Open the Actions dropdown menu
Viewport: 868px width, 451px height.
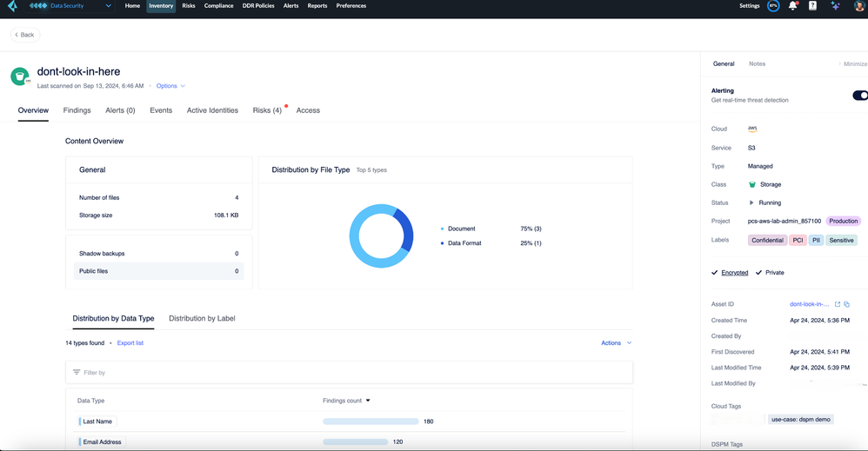(x=616, y=343)
